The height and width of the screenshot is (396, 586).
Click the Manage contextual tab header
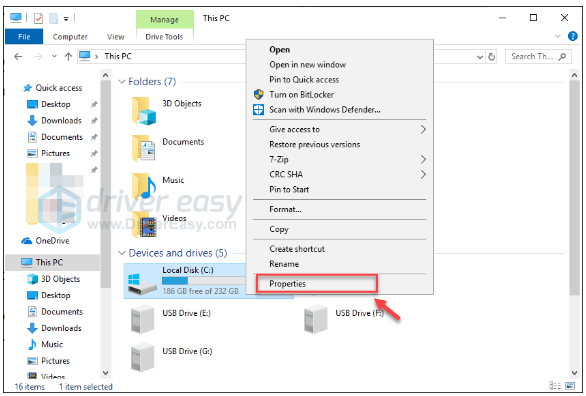point(164,19)
